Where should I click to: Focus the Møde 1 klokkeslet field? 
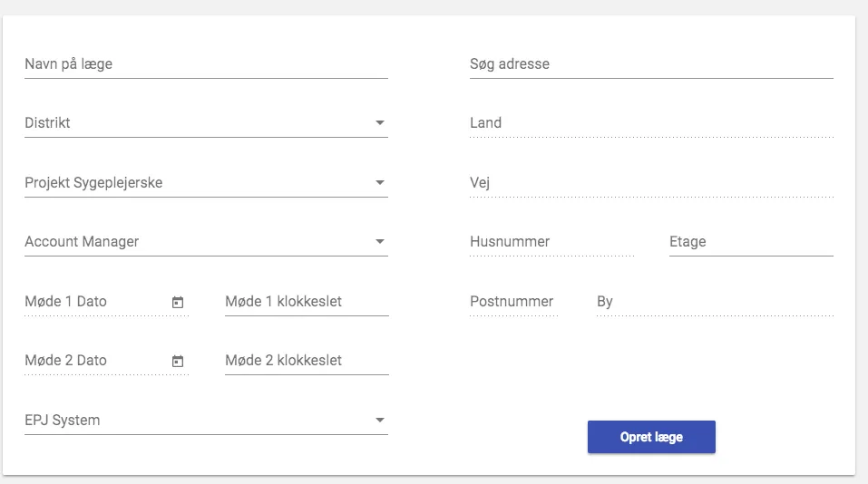tap(306, 302)
